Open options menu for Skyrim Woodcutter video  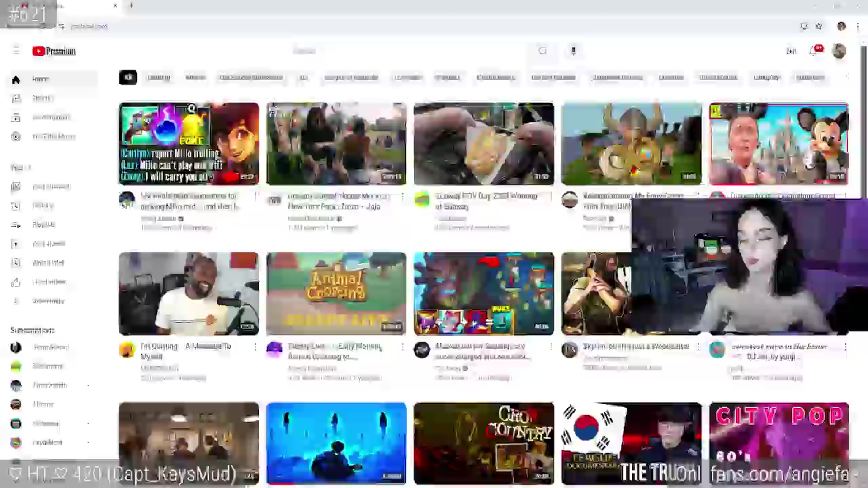pos(698,347)
